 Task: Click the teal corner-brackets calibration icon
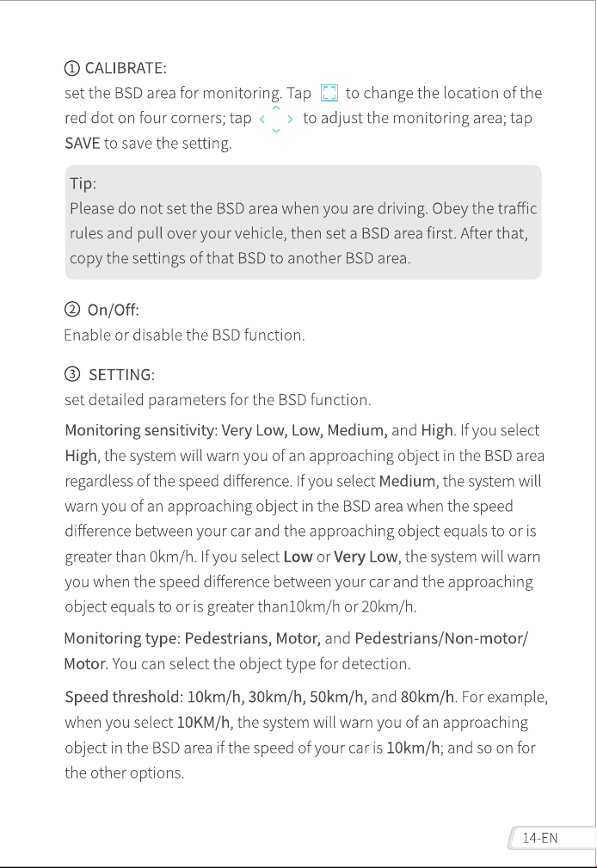click(x=329, y=93)
